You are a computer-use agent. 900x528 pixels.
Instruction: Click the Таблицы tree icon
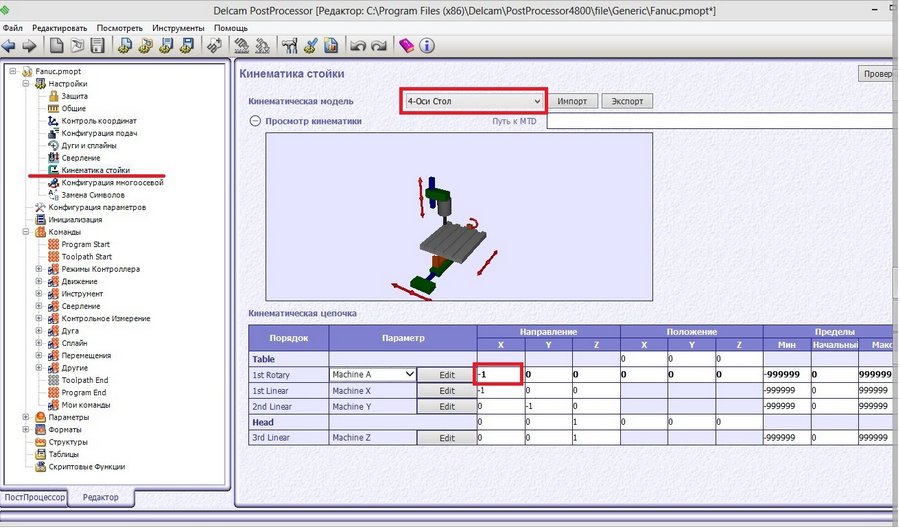pos(40,454)
